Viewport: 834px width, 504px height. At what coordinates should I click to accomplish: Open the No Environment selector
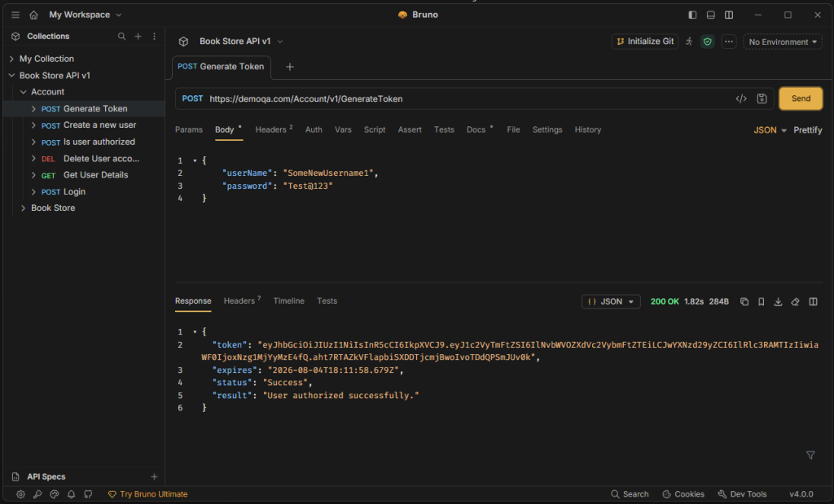tap(783, 42)
